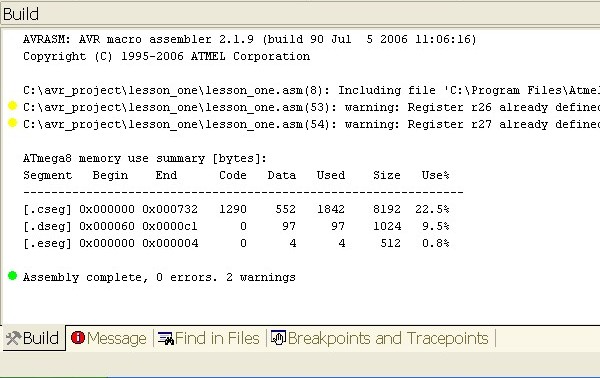Click the [.eseg] memory segment row
600x378 pixels.
236,243
